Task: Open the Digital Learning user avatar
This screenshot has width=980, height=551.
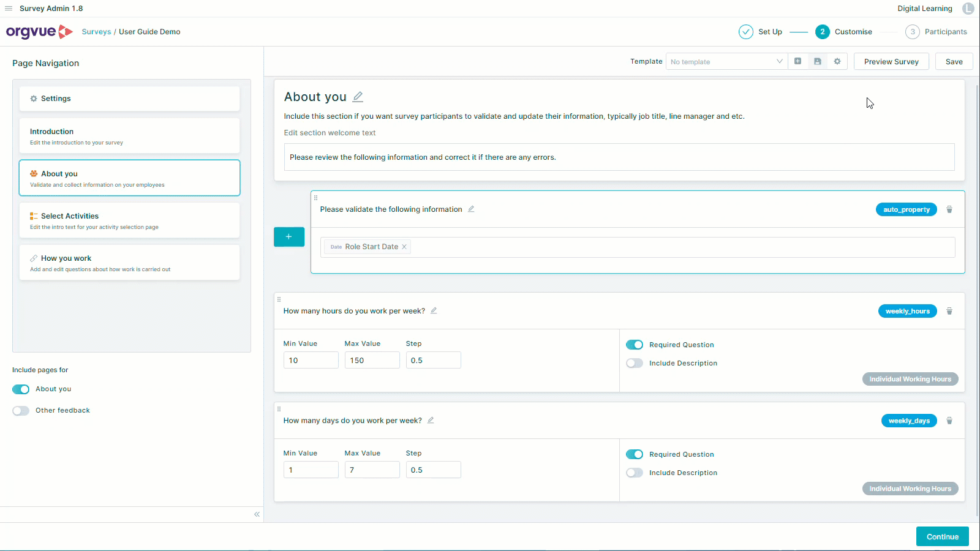Action: coord(968,9)
